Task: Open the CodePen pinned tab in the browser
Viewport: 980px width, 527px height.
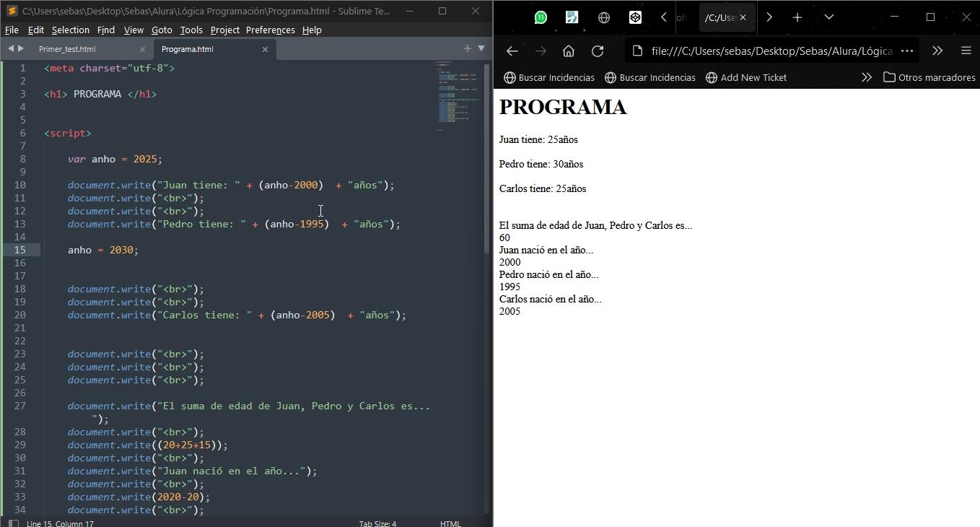Action: (x=635, y=17)
